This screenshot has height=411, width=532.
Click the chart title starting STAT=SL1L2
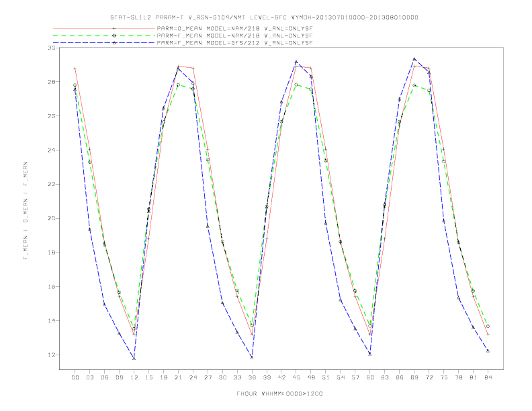pos(264,17)
